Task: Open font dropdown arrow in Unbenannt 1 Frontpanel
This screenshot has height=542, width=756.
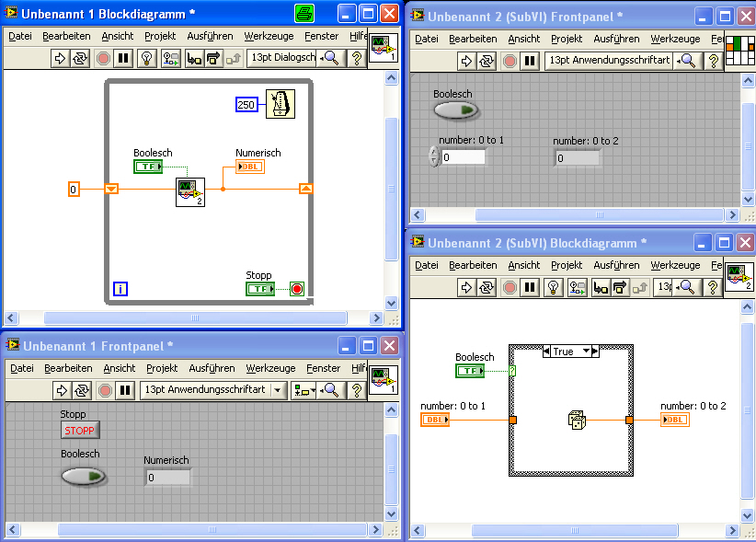Action: (x=278, y=390)
